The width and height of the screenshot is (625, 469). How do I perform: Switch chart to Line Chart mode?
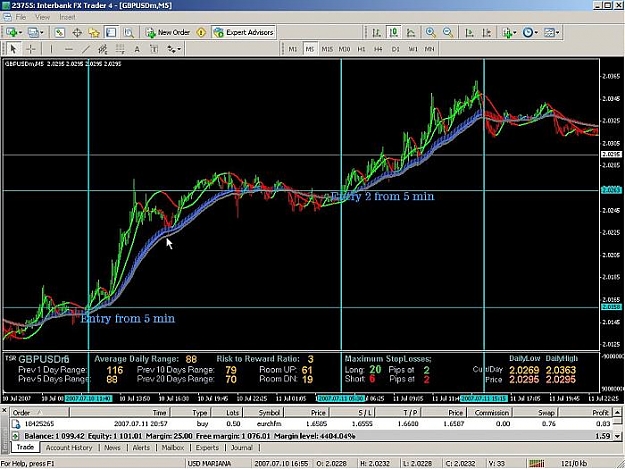411,33
